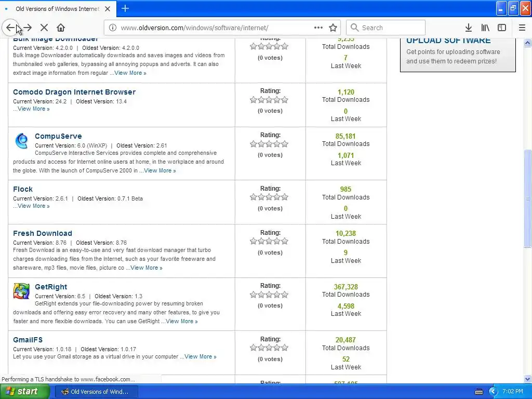Open the Library bookmarks menu
Image resolution: width=532 pixels, height=399 pixels.
(x=485, y=28)
